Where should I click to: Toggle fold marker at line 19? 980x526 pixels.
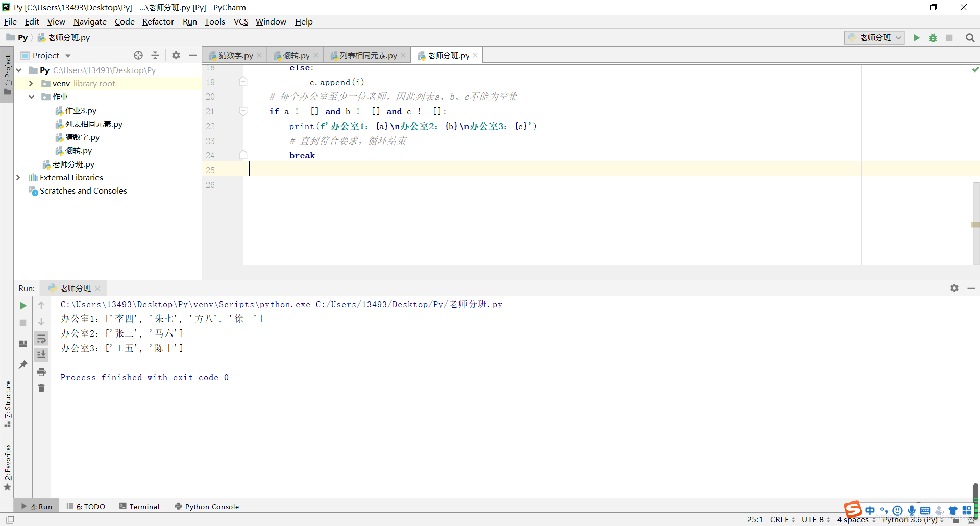pyautogui.click(x=243, y=81)
